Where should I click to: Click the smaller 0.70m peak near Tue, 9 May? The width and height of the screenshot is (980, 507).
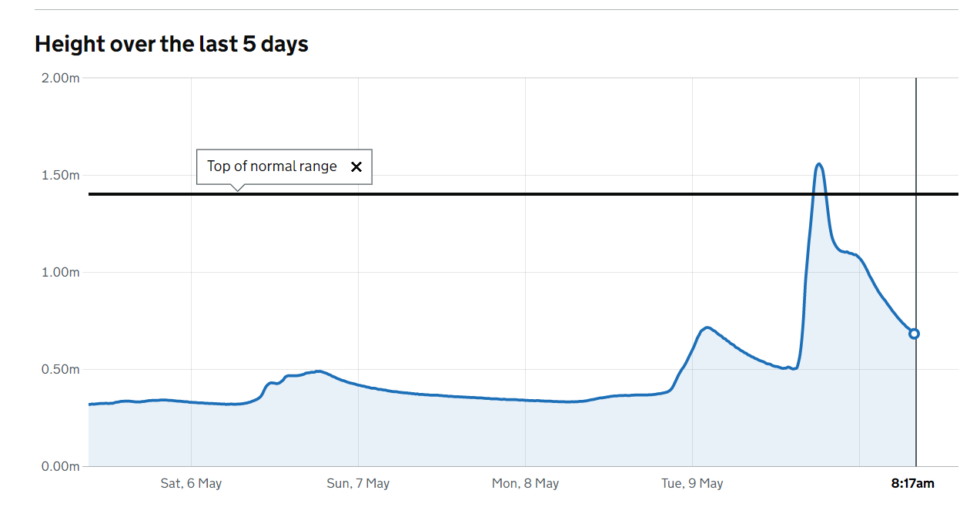coord(706,327)
